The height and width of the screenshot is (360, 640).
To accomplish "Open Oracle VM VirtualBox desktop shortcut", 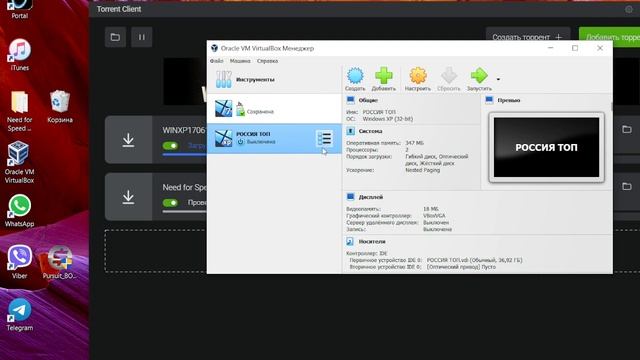I will [x=19, y=162].
